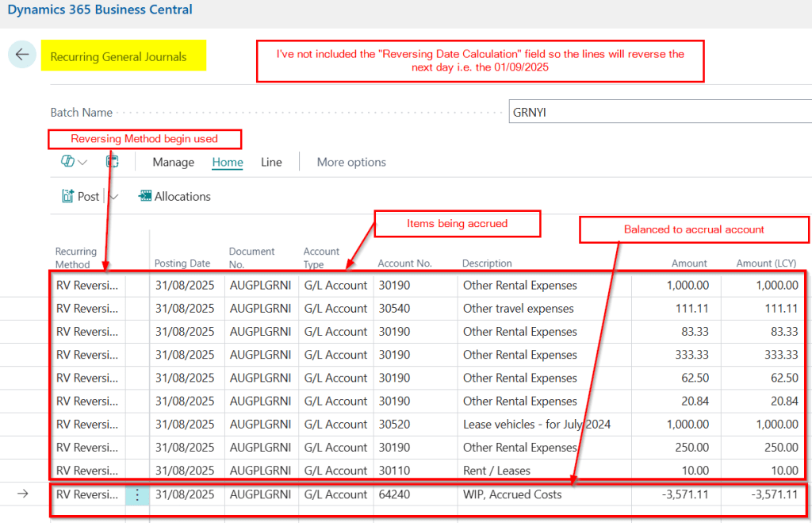Click the Batch Name field GRNYI
This screenshot has width=812, height=523.
tap(658, 113)
